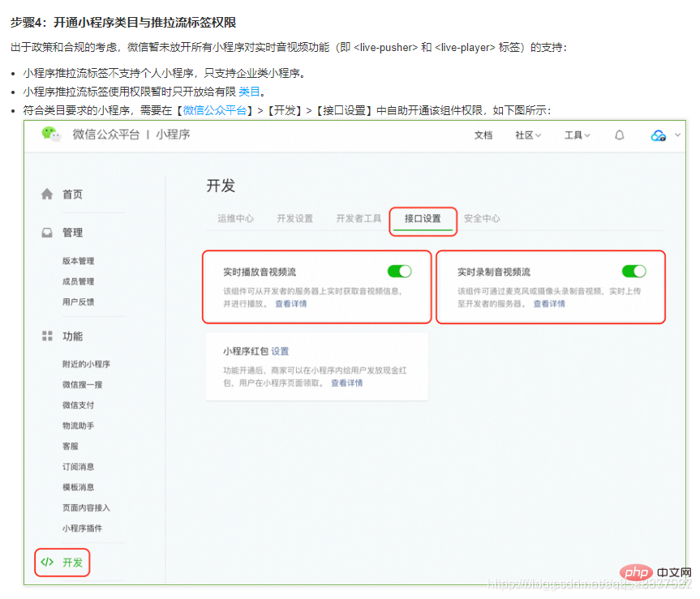Open 成员管理 in the sidebar
Viewport: 700px width, 599px height.
78,281
